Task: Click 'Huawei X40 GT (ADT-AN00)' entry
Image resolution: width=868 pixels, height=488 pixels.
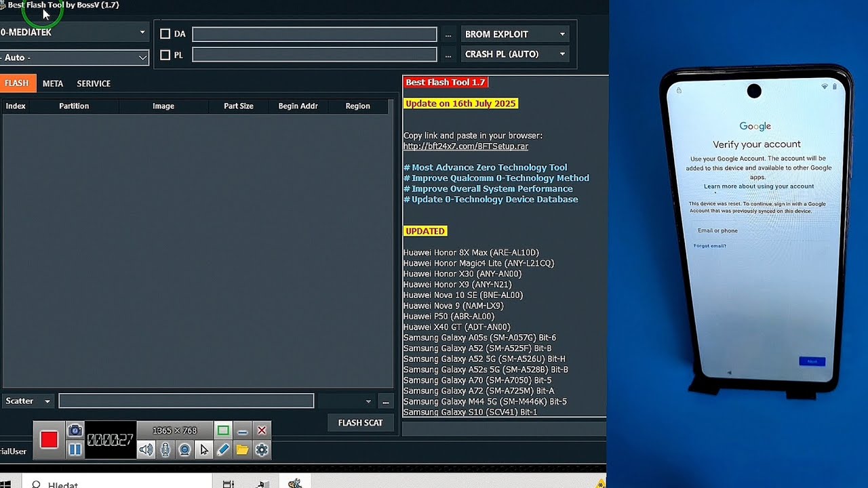Action: click(x=457, y=327)
